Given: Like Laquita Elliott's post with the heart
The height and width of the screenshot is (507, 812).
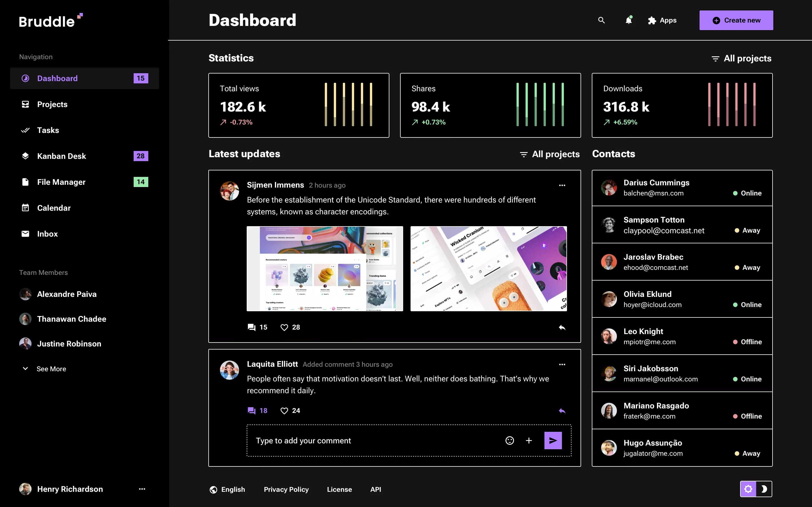Looking at the screenshot, I should 284,410.
